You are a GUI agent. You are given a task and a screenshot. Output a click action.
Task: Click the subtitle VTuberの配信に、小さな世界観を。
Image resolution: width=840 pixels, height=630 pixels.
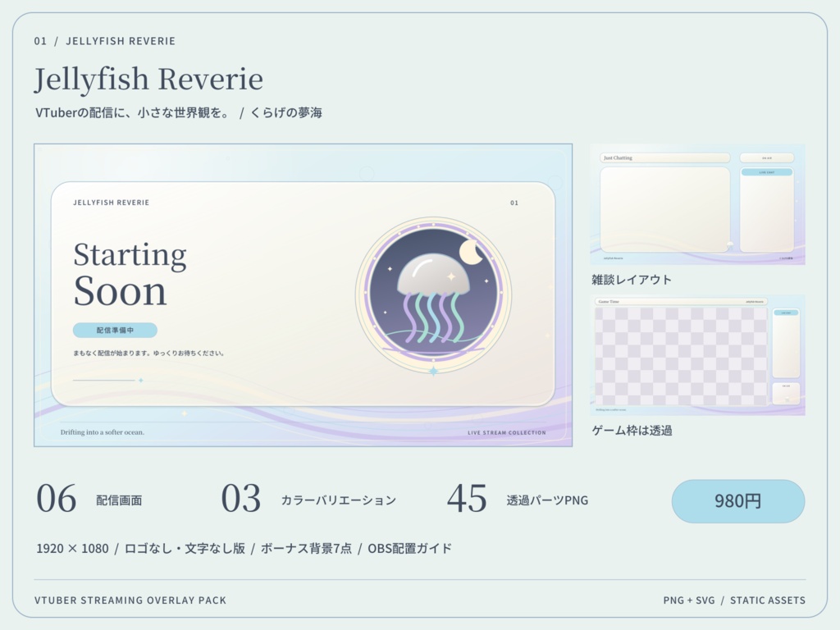click(x=133, y=112)
